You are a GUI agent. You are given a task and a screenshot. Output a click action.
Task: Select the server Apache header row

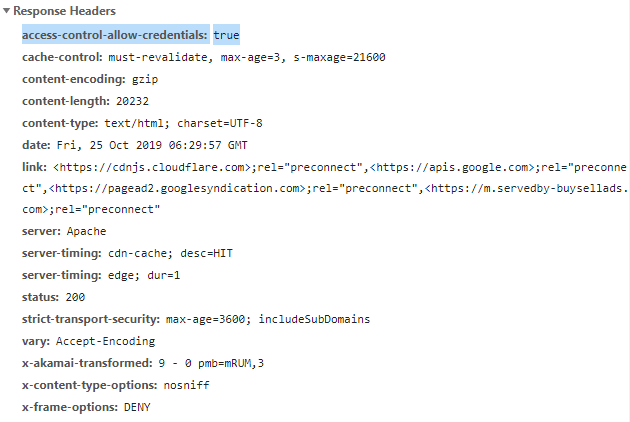64,232
